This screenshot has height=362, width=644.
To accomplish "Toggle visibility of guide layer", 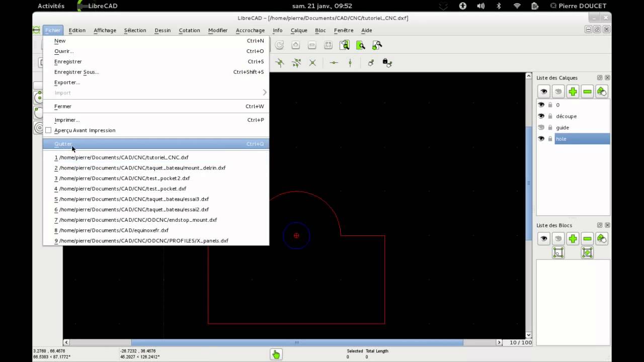I will [x=541, y=128].
